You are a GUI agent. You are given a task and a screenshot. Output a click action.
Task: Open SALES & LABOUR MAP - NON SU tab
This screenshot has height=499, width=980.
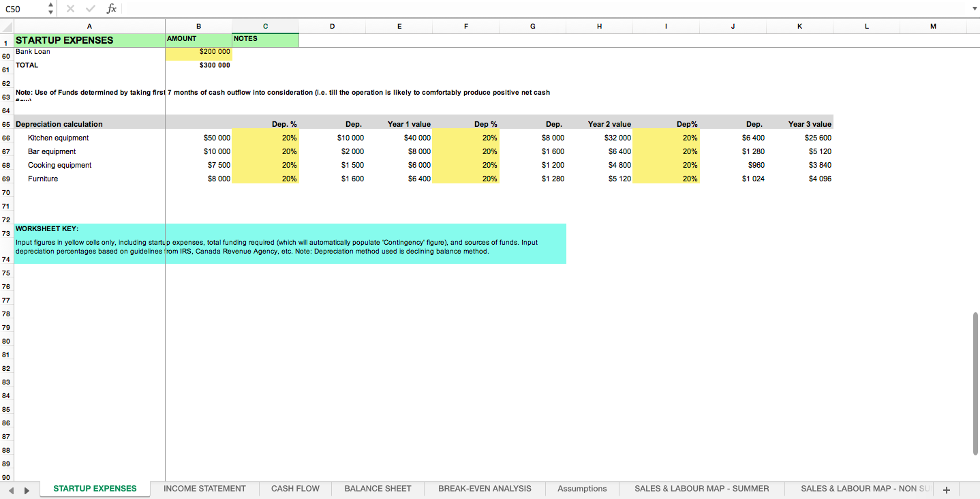click(x=865, y=489)
